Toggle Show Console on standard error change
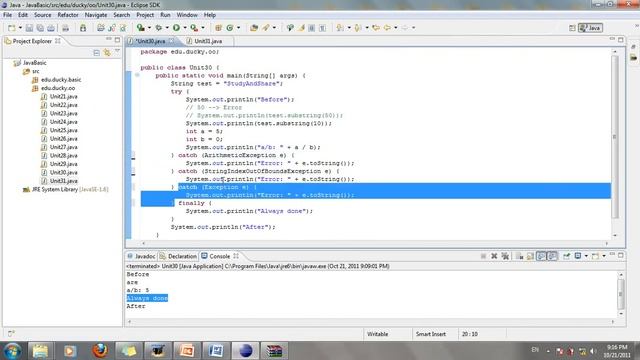Viewport: 640px width, 360px height. [552, 256]
